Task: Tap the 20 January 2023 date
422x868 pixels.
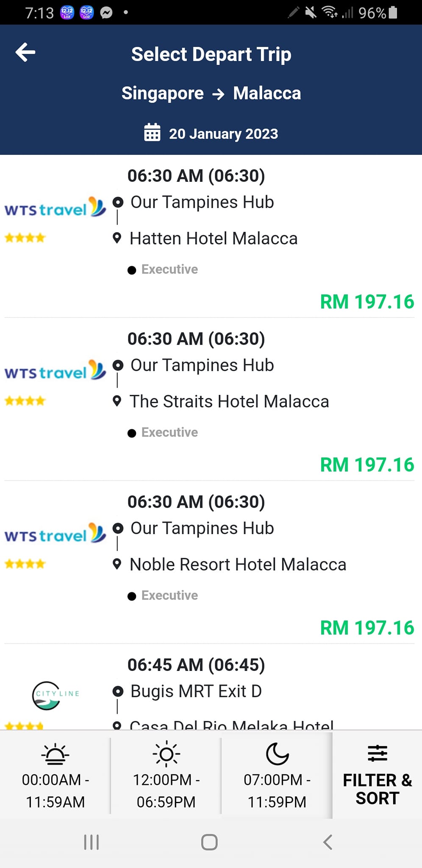Action: (x=223, y=134)
